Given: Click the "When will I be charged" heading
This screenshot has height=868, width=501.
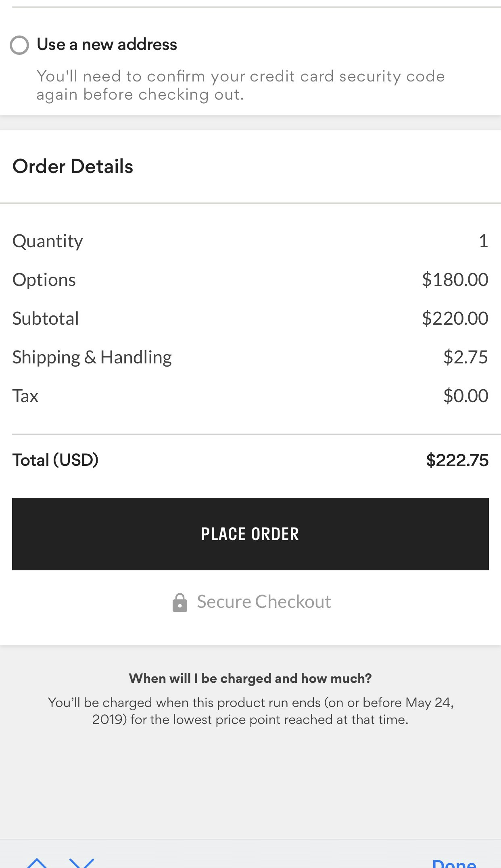Looking at the screenshot, I should [x=250, y=678].
